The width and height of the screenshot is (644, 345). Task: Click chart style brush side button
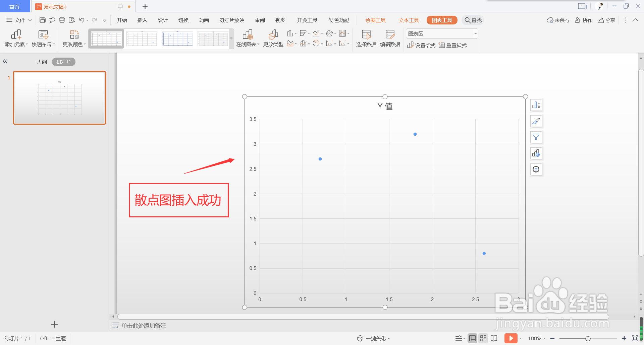pyautogui.click(x=536, y=121)
